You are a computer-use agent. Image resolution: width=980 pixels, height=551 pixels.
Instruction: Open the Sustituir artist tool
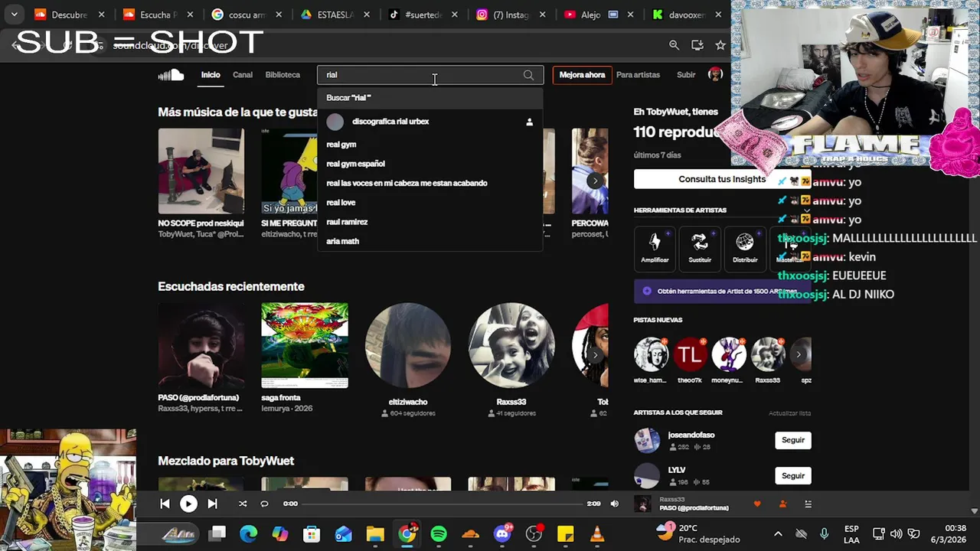click(x=700, y=249)
